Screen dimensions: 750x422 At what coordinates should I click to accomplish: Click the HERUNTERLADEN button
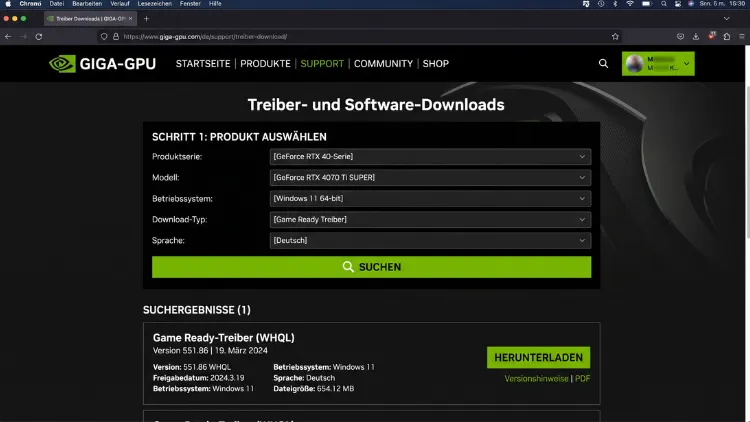click(538, 357)
